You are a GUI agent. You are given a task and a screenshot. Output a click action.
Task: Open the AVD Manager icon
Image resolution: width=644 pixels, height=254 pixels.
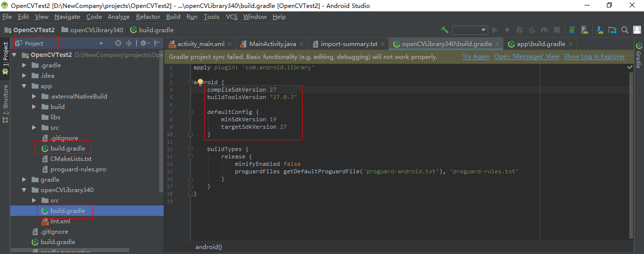[584, 30]
